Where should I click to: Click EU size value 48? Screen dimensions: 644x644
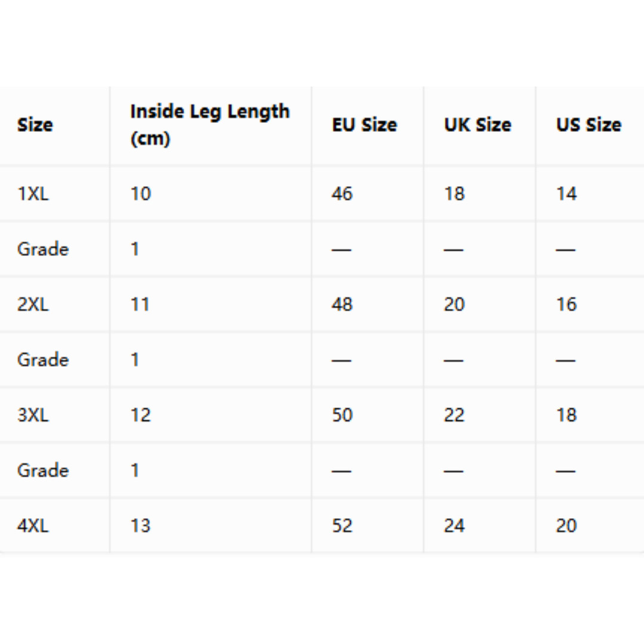pos(342,304)
